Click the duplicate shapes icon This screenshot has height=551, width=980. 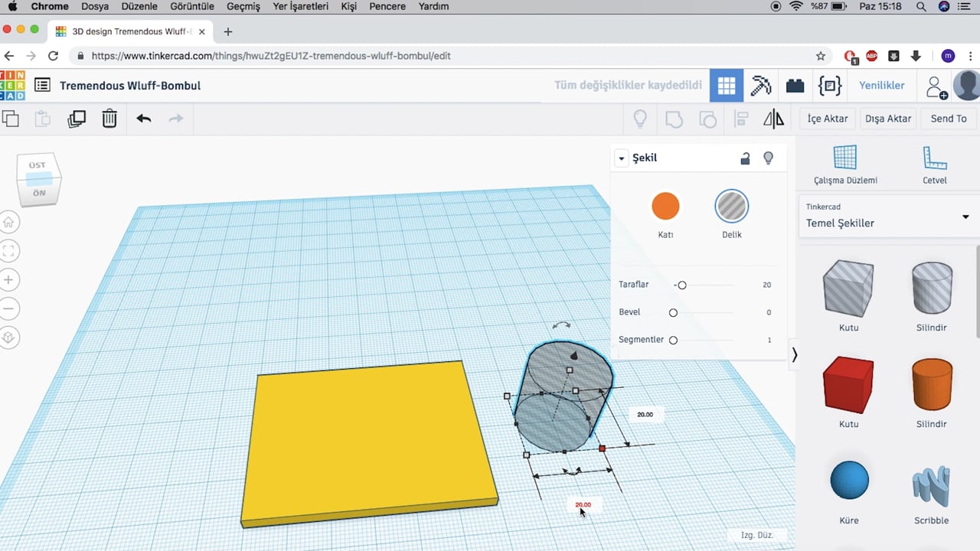[x=77, y=119]
